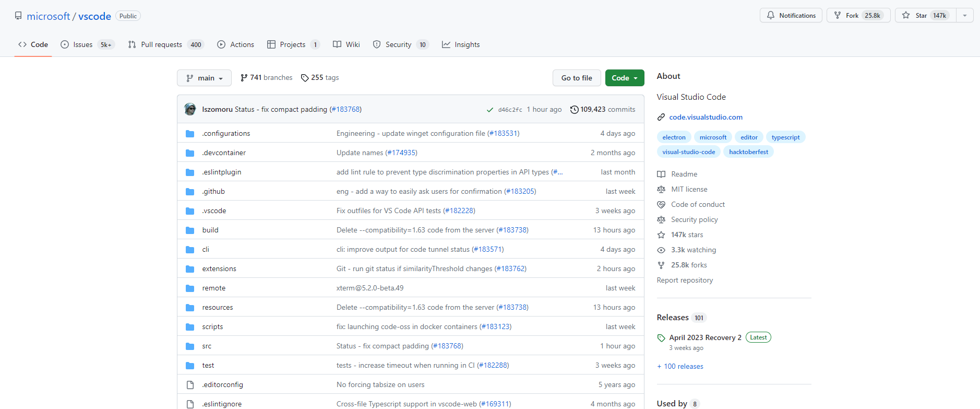Click the cli folder icon
Image resolution: width=980 pixels, height=409 pixels.
[190, 250]
